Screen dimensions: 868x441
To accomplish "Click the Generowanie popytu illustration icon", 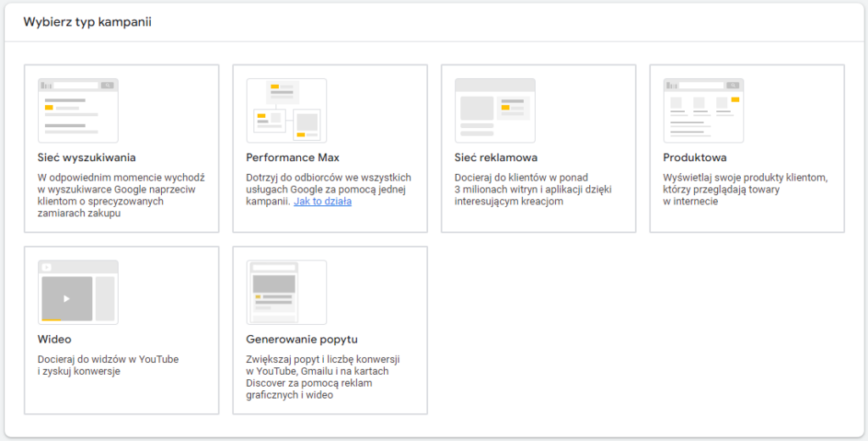I will [287, 292].
